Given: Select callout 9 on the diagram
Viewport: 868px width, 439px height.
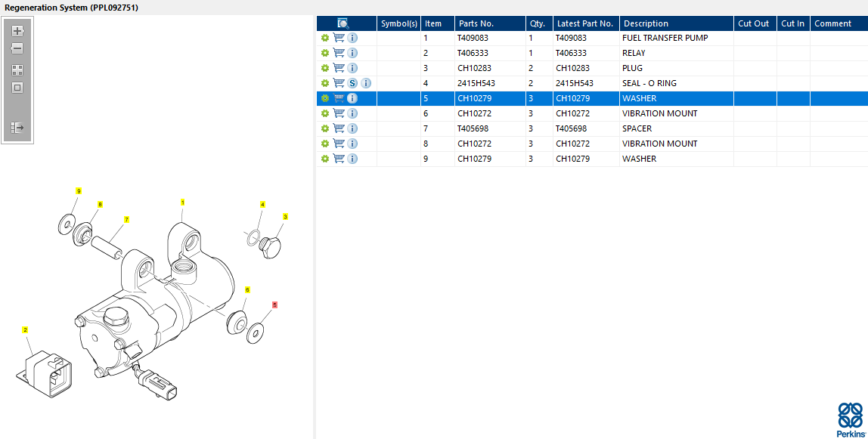Looking at the screenshot, I should [x=79, y=190].
